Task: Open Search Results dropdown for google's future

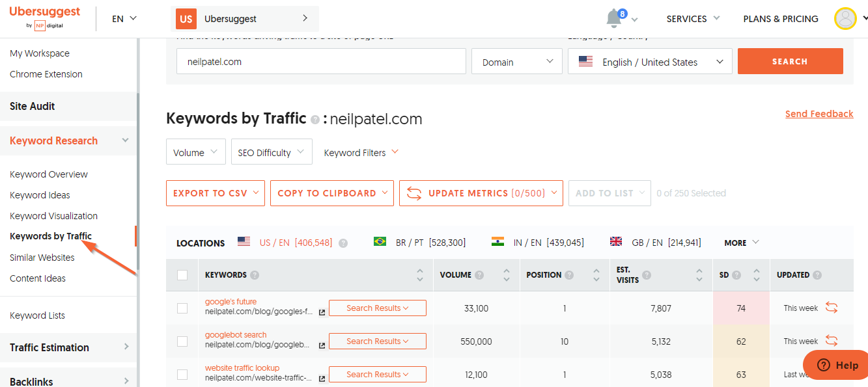Action: (378, 308)
